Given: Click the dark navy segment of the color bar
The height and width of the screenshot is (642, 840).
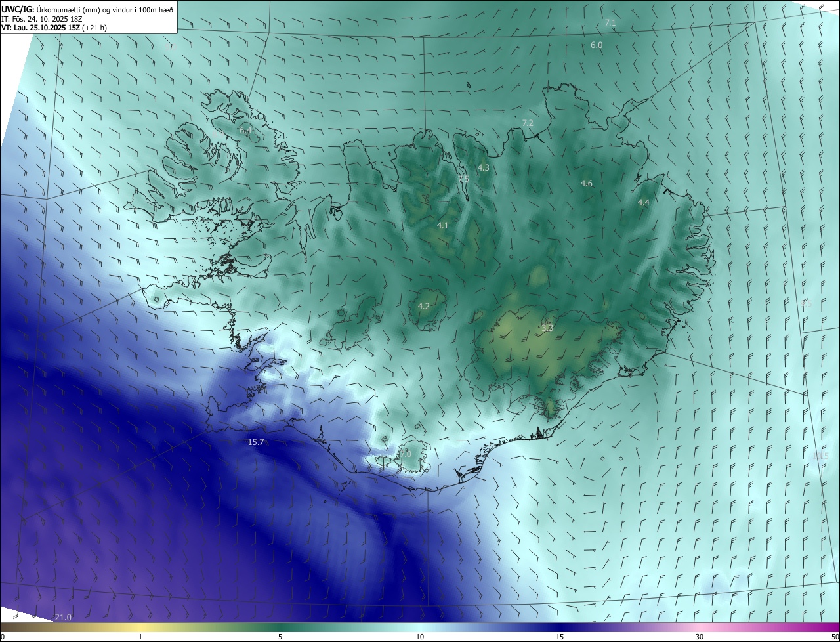Looking at the screenshot, I should (560, 627).
